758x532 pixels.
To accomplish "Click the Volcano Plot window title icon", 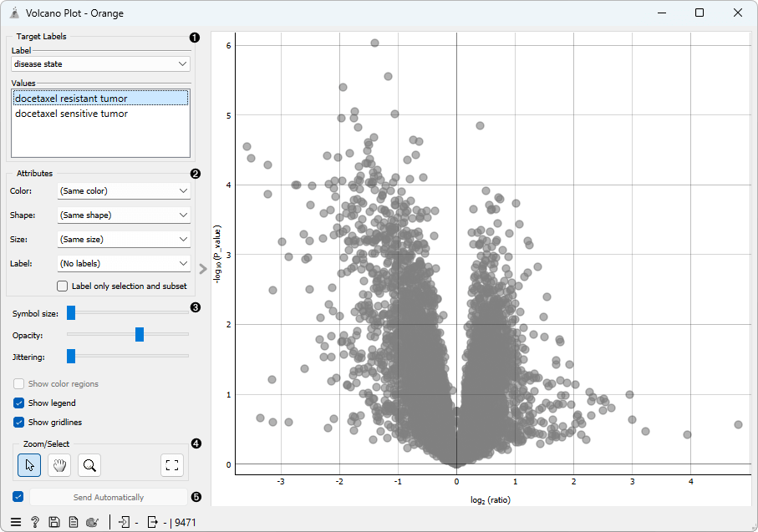I will pos(14,13).
